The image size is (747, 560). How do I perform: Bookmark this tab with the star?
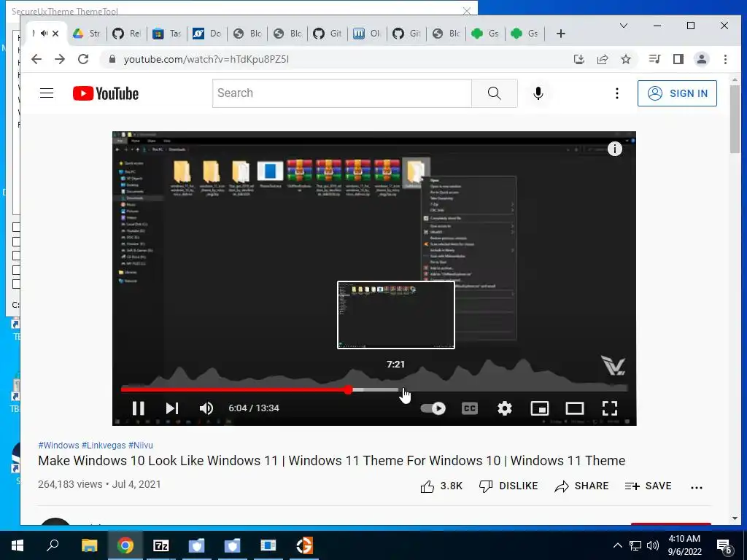coord(626,59)
